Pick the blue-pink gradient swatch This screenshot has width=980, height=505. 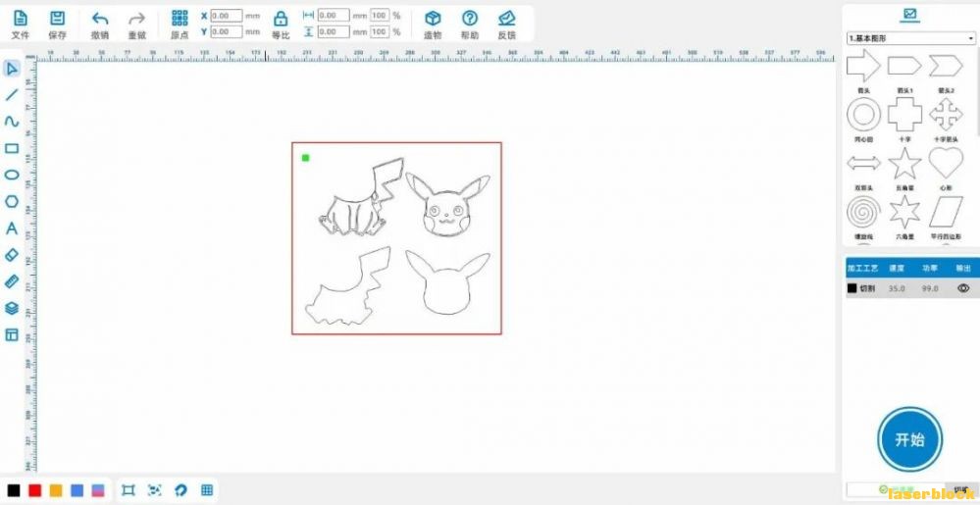[x=98, y=490]
